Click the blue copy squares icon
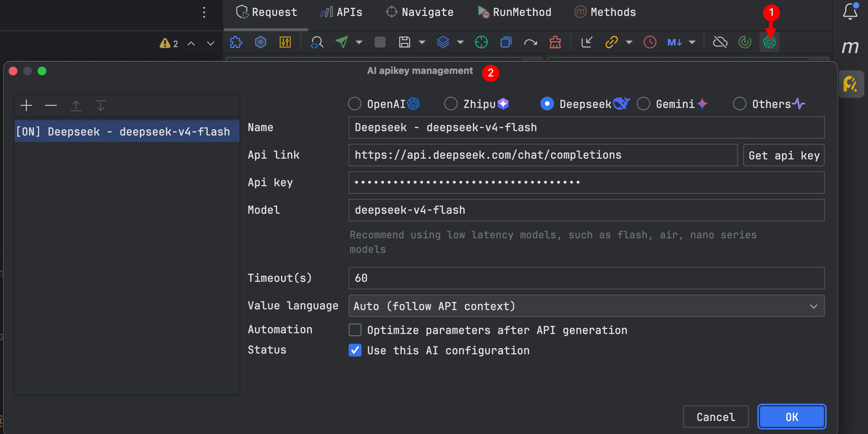Image resolution: width=868 pixels, height=434 pixels. pos(506,42)
